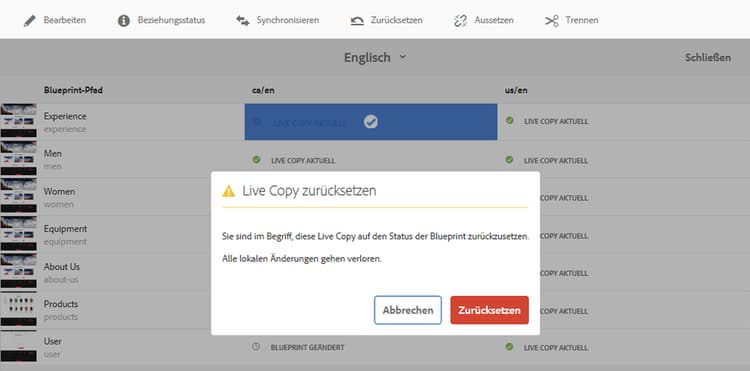Click the Beziehungsstatus info icon

click(x=124, y=21)
